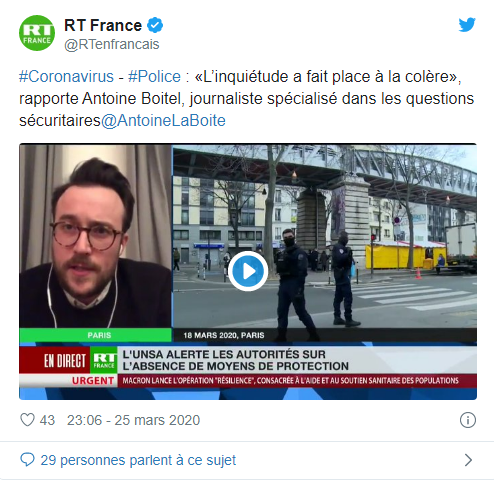Expand the conversation with the right chevron
This screenshot has height=485, width=494.
[468, 460]
